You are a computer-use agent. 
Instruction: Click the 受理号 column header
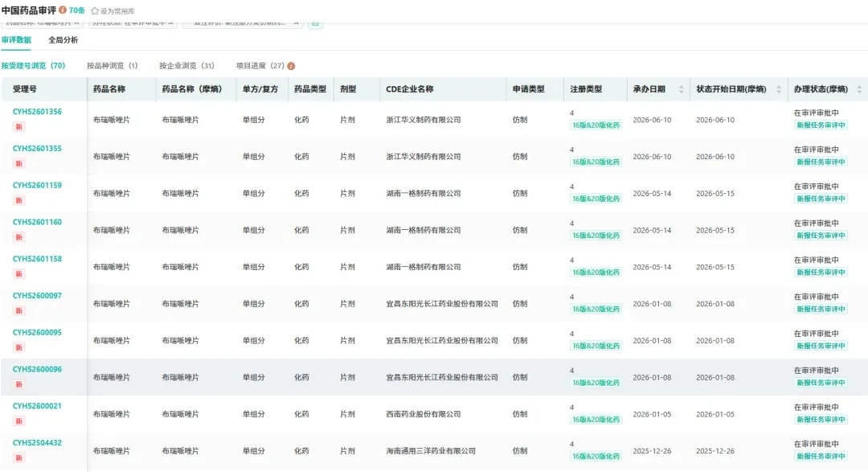(x=24, y=89)
